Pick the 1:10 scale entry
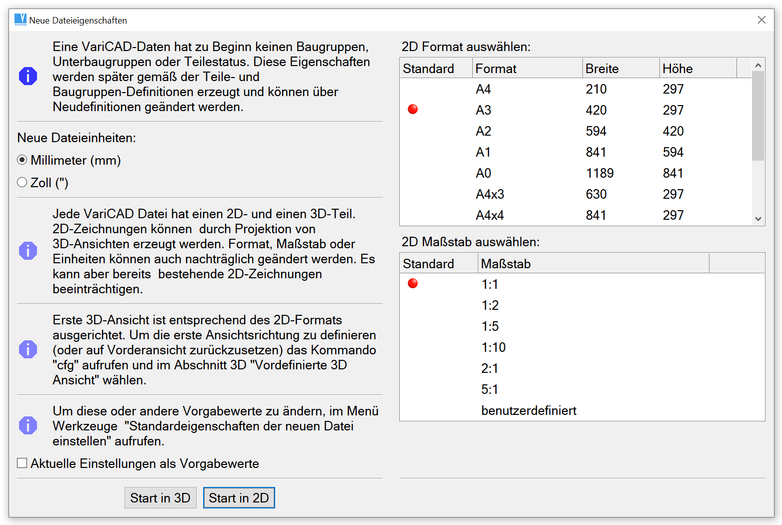This screenshot has height=525, width=782. (493, 347)
